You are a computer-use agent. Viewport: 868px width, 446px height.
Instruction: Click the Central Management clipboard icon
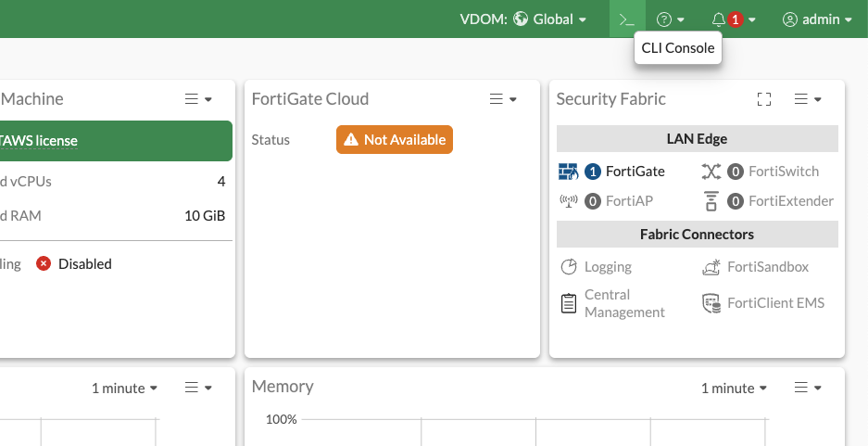[x=569, y=303]
